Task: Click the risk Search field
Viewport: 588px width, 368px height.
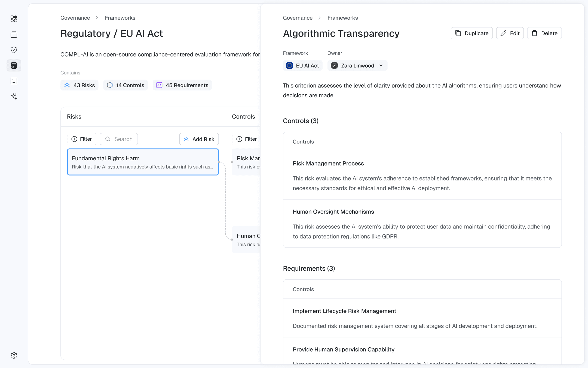Action: [119, 139]
